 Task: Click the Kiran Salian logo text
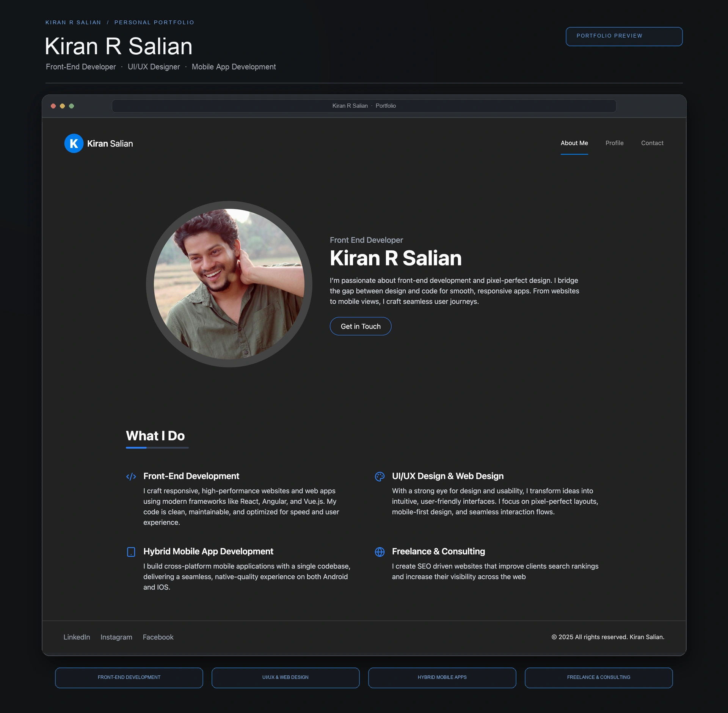click(110, 143)
